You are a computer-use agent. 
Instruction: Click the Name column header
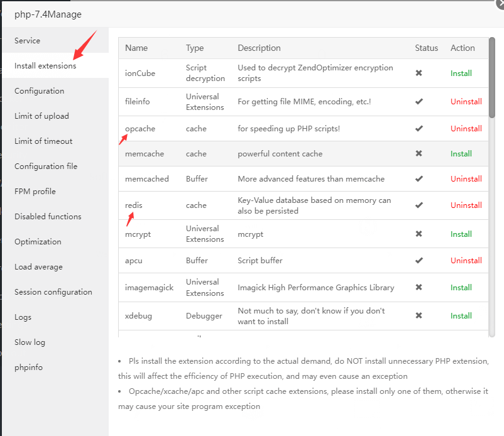(x=136, y=48)
